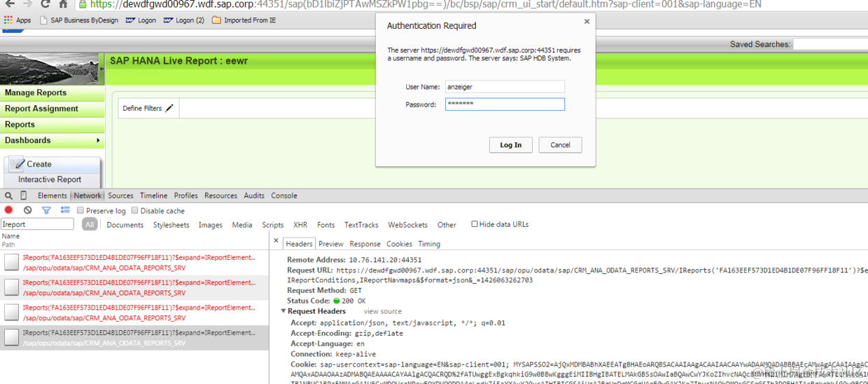This screenshot has height=384, width=868.
Task: Switch to the Elements tab
Action: pos(52,196)
